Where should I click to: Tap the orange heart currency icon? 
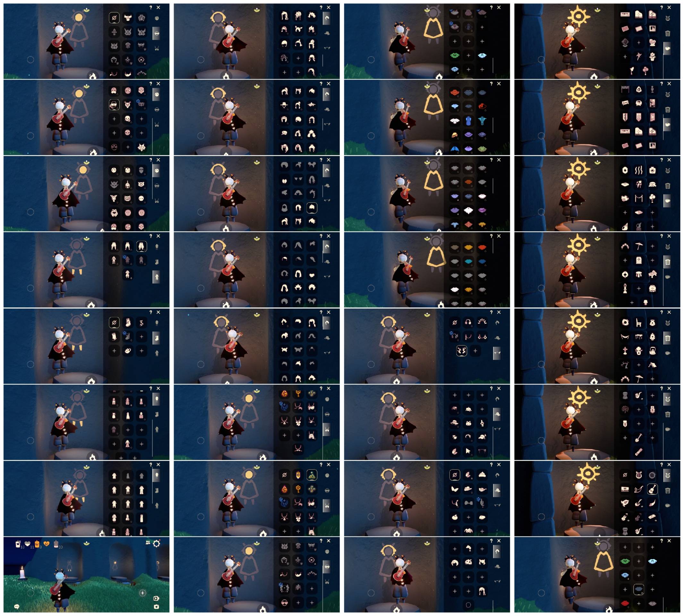[x=47, y=544]
